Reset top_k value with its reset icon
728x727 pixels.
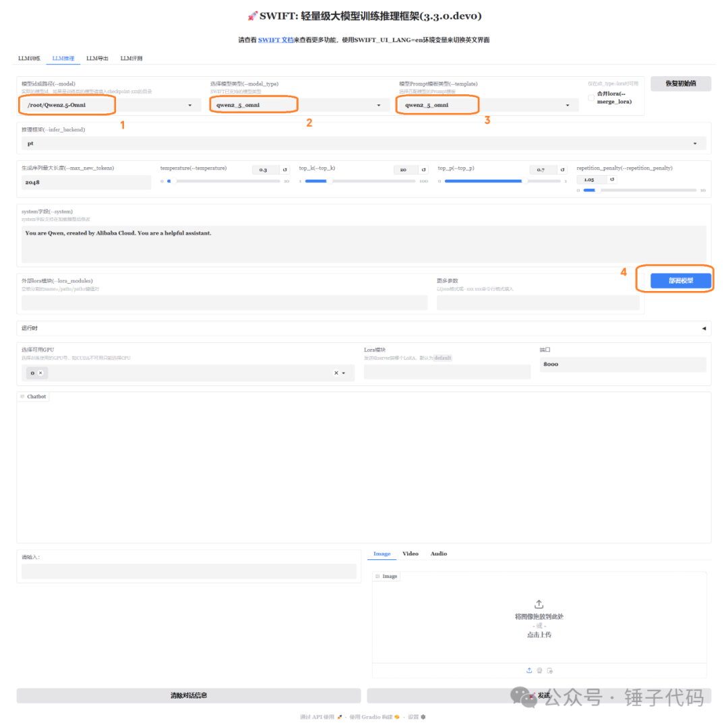pyautogui.click(x=423, y=170)
